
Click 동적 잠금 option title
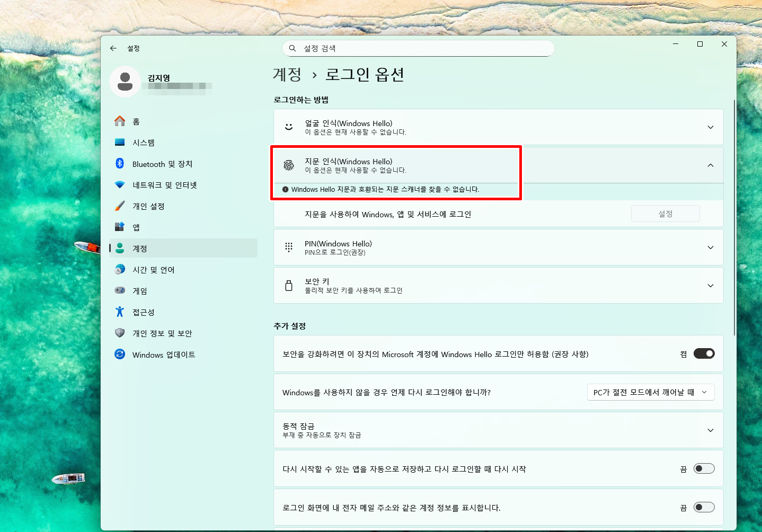tap(298, 426)
